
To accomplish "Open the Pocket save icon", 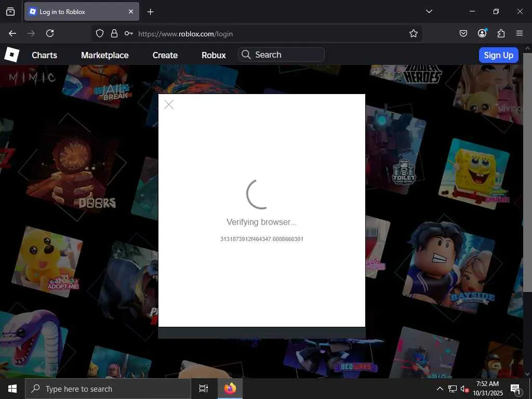I will tap(463, 33).
